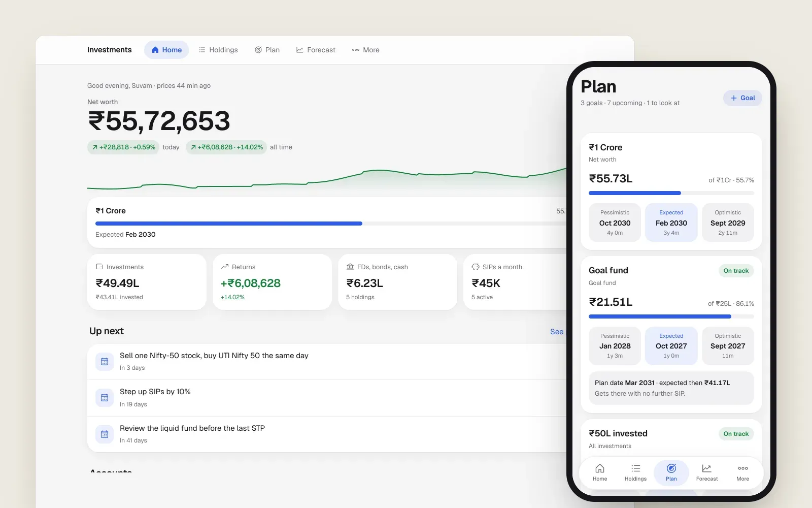Click the calendar icon beside liquid fund review
The width and height of the screenshot is (812, 508).
coord(105,434)
